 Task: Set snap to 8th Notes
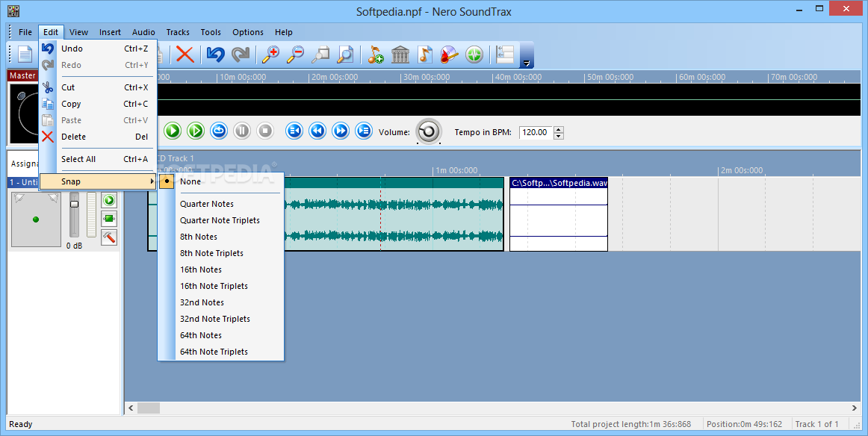(221, 237)
